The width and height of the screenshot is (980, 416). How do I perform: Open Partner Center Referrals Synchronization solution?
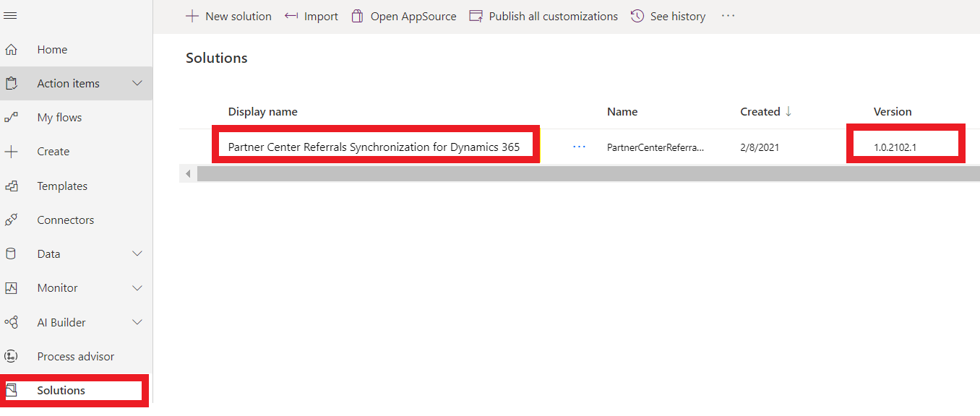(x=374, y=147)
